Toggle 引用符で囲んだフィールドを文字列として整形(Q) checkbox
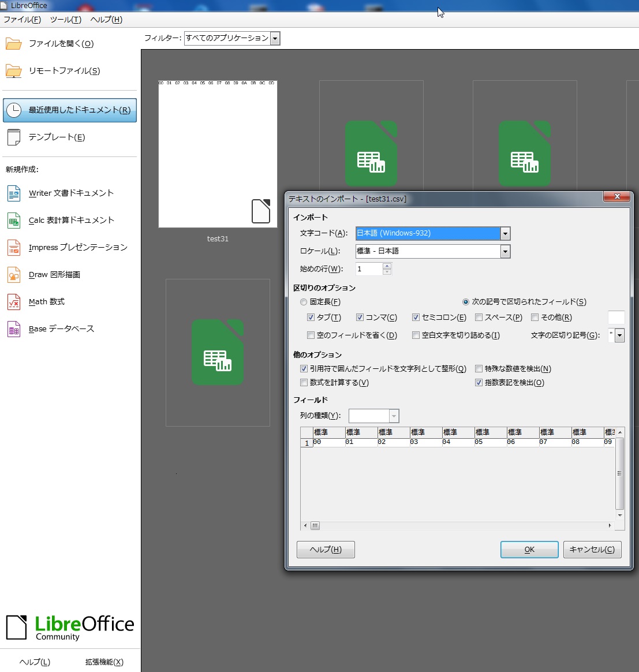This screenshot has height=672, width=639. click(304, 368)
